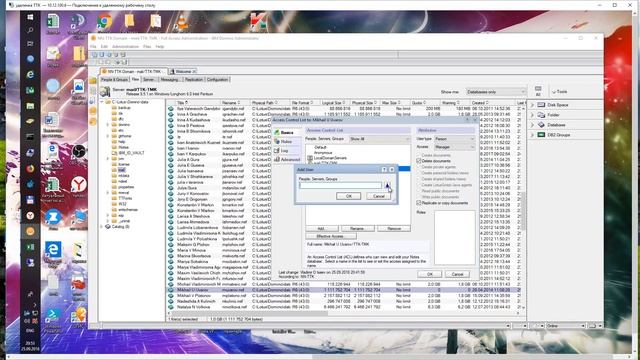Toggle Read public documents checkbox
Viewport: 640px width, 360px height.
[x=419, y=191]
